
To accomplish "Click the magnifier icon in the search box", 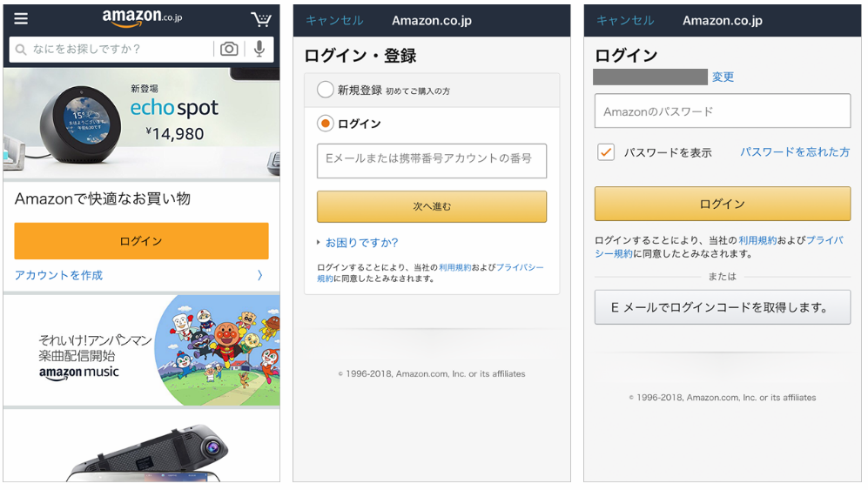I will point(21,50).
